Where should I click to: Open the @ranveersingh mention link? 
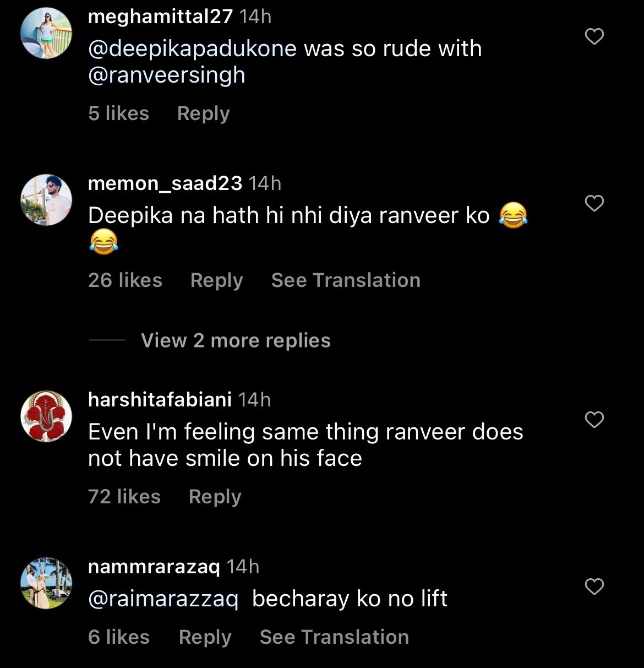point(166,75)
